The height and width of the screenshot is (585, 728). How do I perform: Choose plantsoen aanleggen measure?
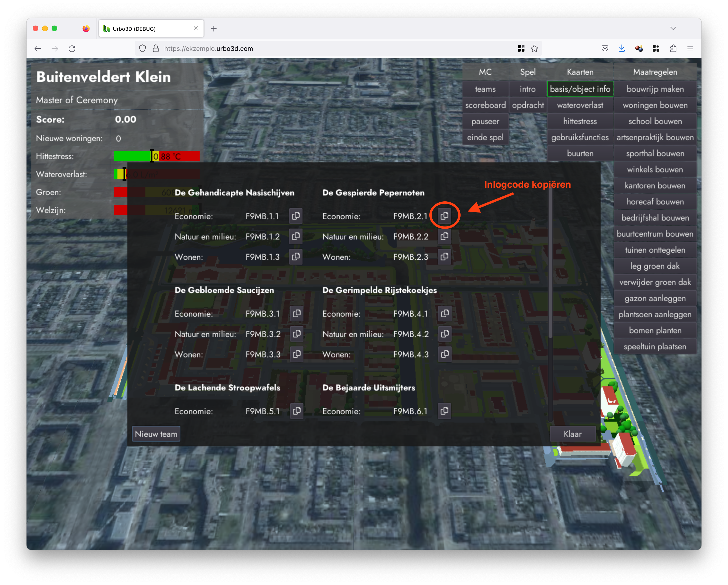655,314
